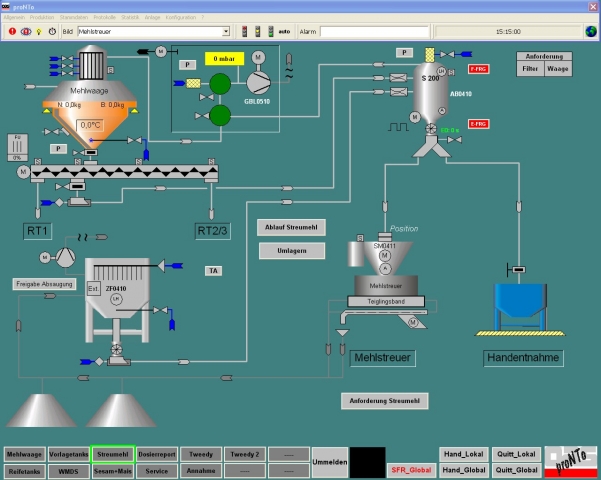Select the blue Handentnahme container
The image size is (601, 480).
[520, 307]
